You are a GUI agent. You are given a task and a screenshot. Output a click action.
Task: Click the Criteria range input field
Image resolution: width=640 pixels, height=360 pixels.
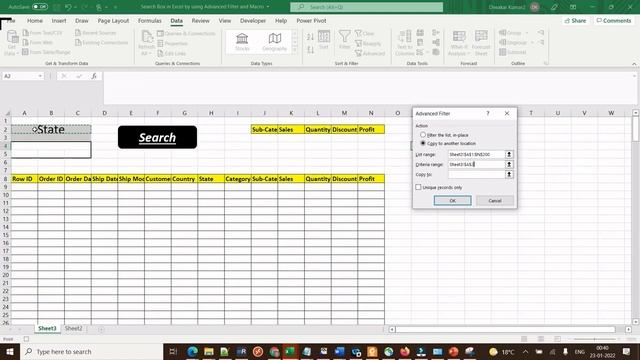(x=476, y=164)
